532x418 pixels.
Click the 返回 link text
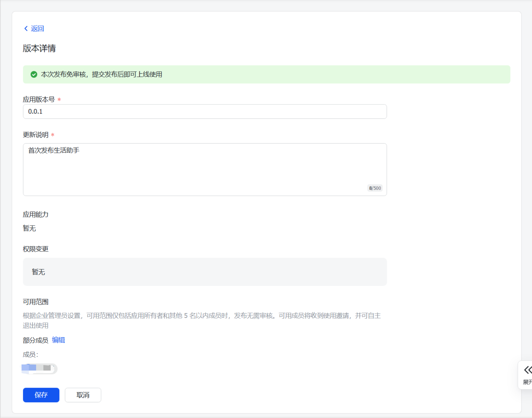pos(37,29)
